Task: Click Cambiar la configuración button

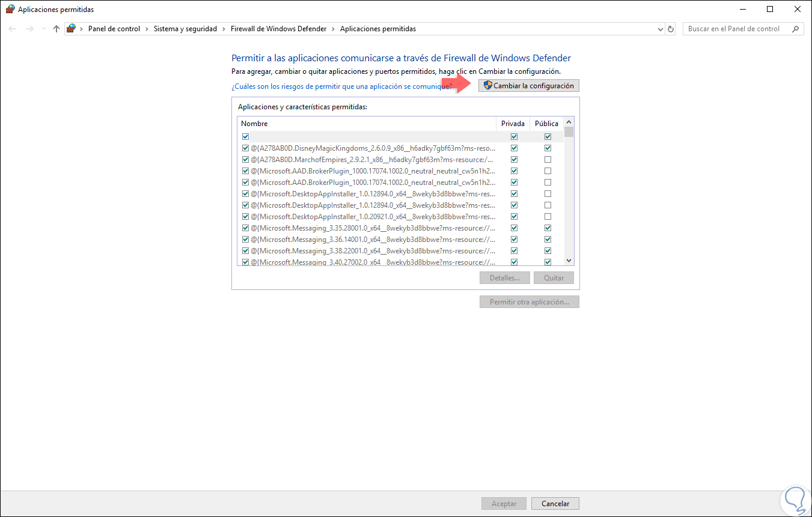Action: [x=529, y=86]
